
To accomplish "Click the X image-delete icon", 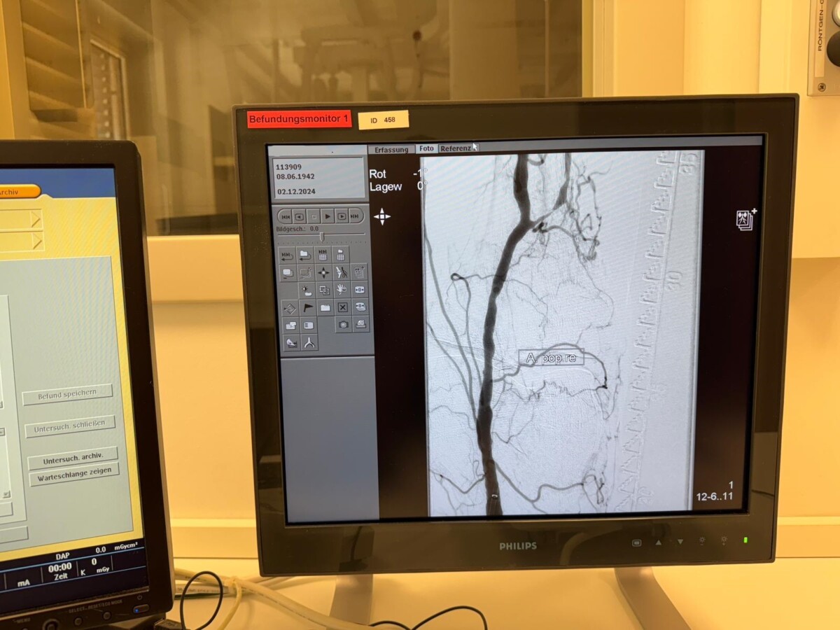I will click(x=342, y=307).
